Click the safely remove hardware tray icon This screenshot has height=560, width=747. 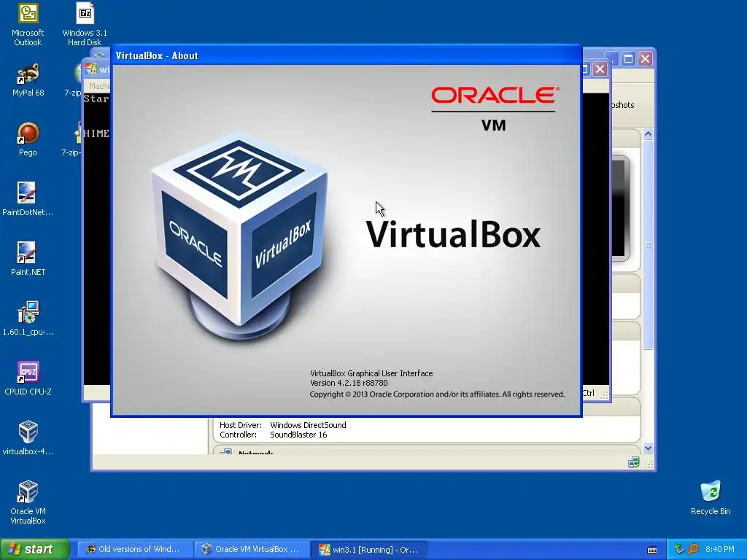coord(679,549)
